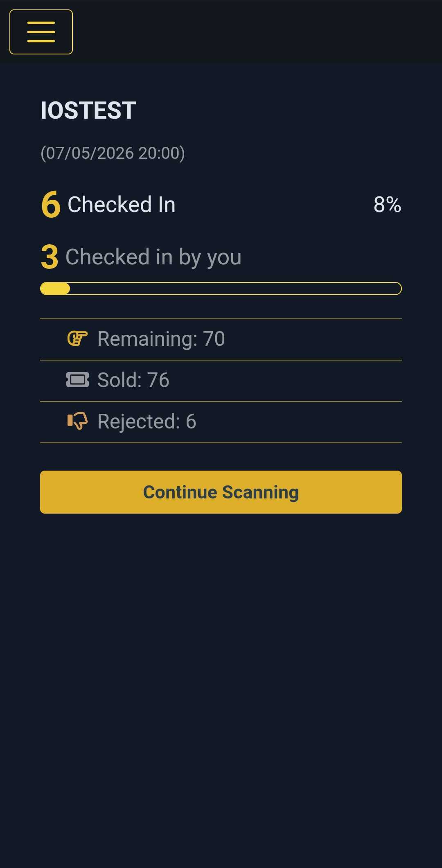Tap the yellow number 3 count
Viewport: 442px width, 868px height.
[50, 257]
